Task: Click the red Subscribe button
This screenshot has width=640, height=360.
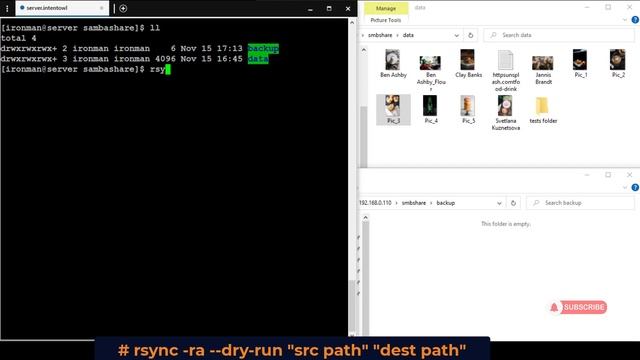Action: (584, 307)
